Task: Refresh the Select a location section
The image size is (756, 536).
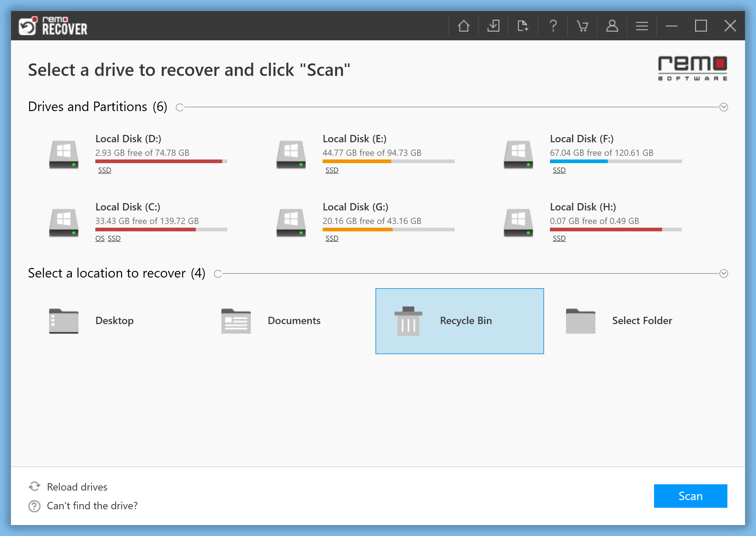Action: 218,274
